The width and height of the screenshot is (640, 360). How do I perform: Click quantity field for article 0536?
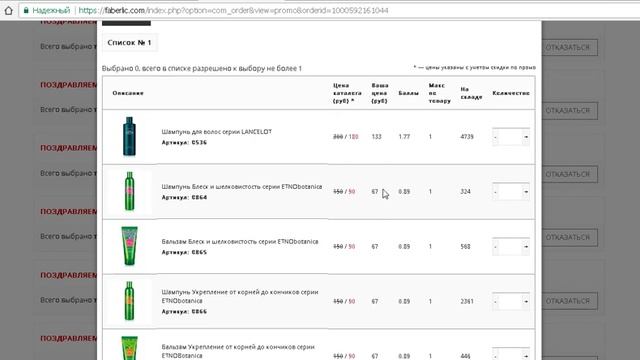(511, 137)
